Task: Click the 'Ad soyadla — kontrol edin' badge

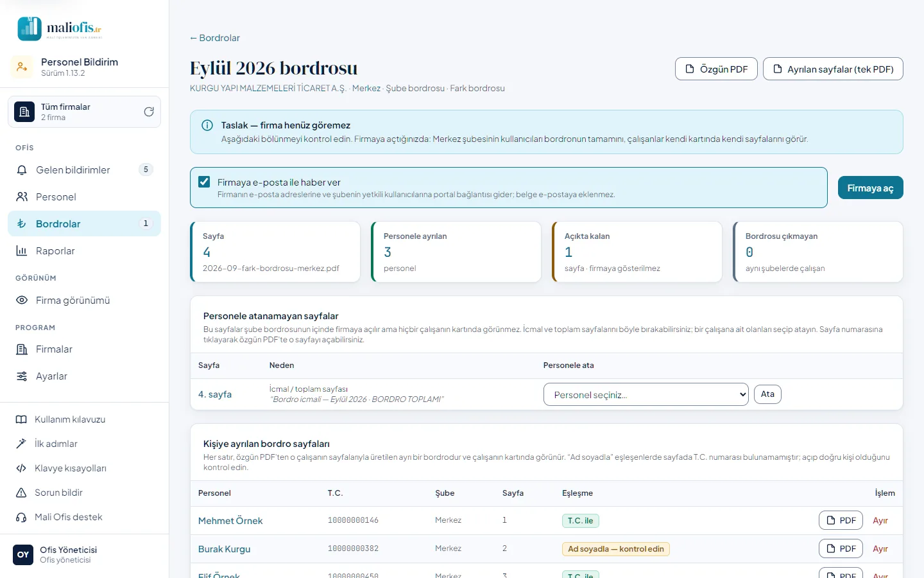Action: pos(616,549)
